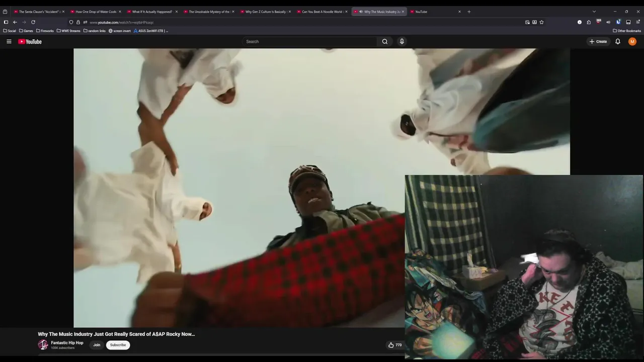
Task: Click the site padlock icon
Action: click(x=78, y=22)
